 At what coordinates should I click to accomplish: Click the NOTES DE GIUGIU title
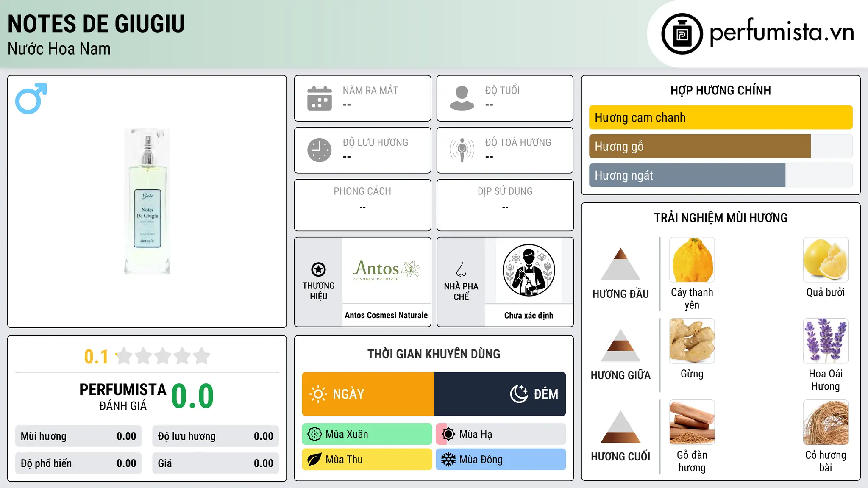[x=96, y=24]
